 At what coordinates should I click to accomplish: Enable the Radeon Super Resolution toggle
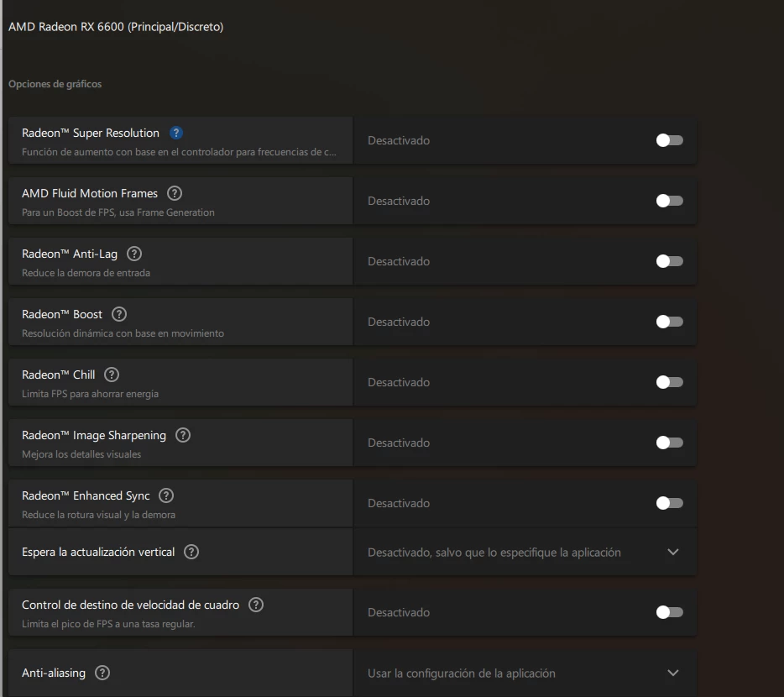tap(670, 140)
